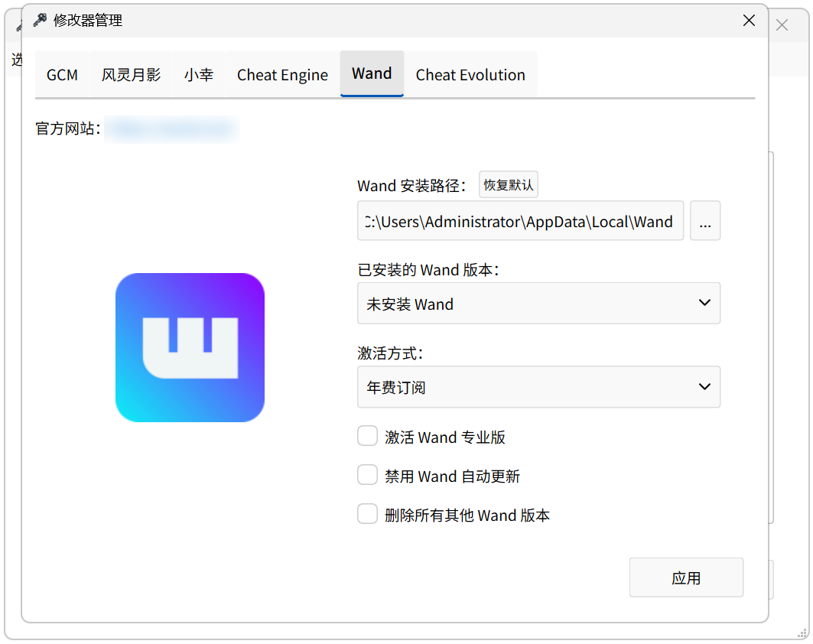Click the blurred official website link
813x644 pixels.
point(171,128)
